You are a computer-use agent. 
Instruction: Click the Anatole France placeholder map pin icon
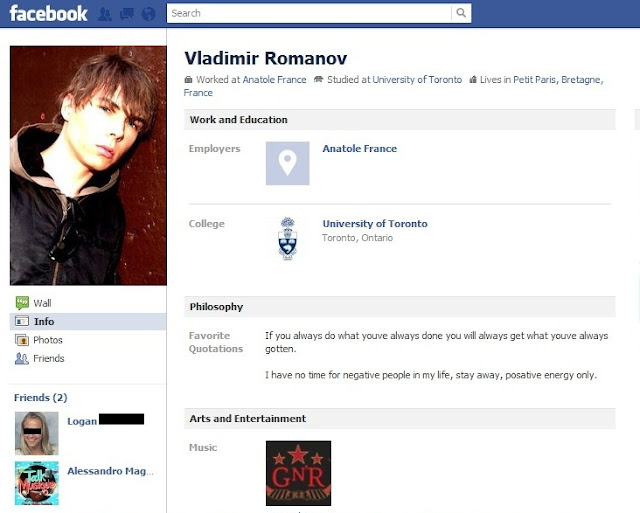[287, 163]
